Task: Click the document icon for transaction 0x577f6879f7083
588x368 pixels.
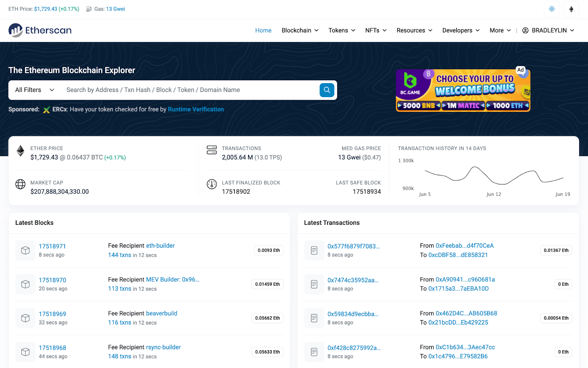Action: click(314, 250)
